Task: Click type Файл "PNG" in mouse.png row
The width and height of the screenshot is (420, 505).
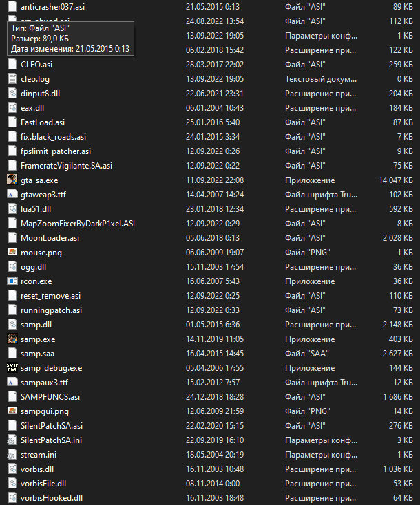Action: [x=308, y=252]
